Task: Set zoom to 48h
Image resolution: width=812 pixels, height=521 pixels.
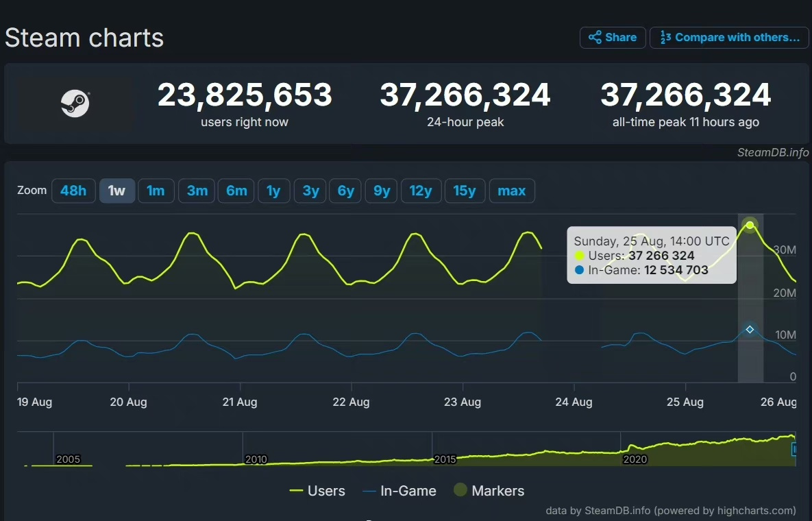Action: [73, 191]
